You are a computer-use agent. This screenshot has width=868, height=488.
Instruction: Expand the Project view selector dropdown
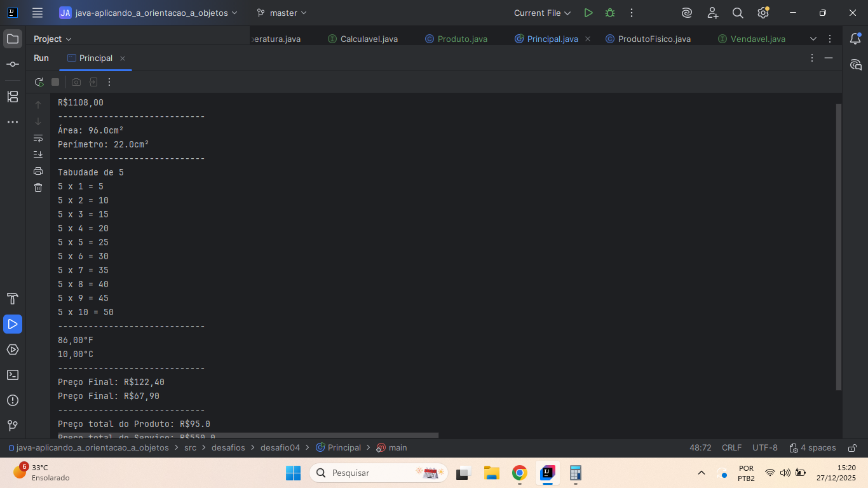pyautogui.click(x=53, y=39)
